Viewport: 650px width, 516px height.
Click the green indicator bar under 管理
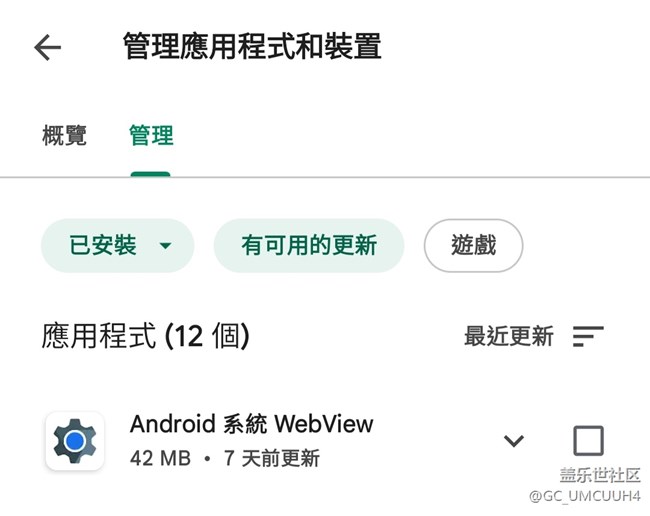(150, 174)
